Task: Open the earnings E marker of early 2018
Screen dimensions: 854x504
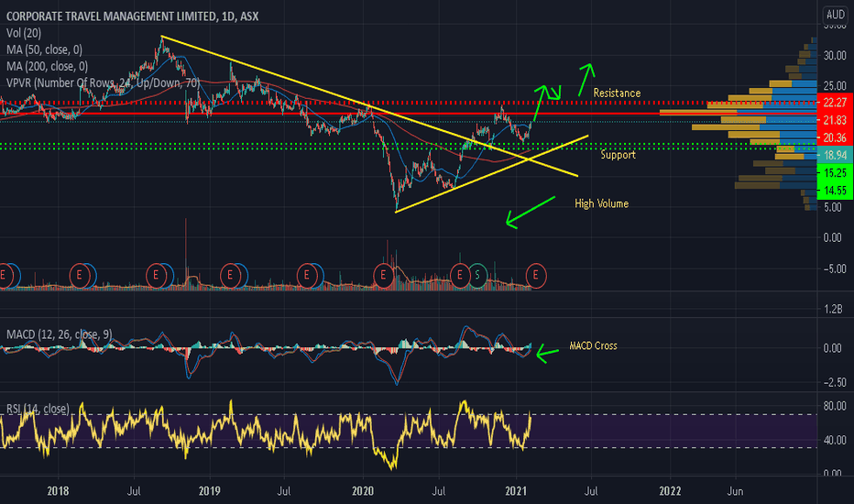Action: [x=80, y=275]
